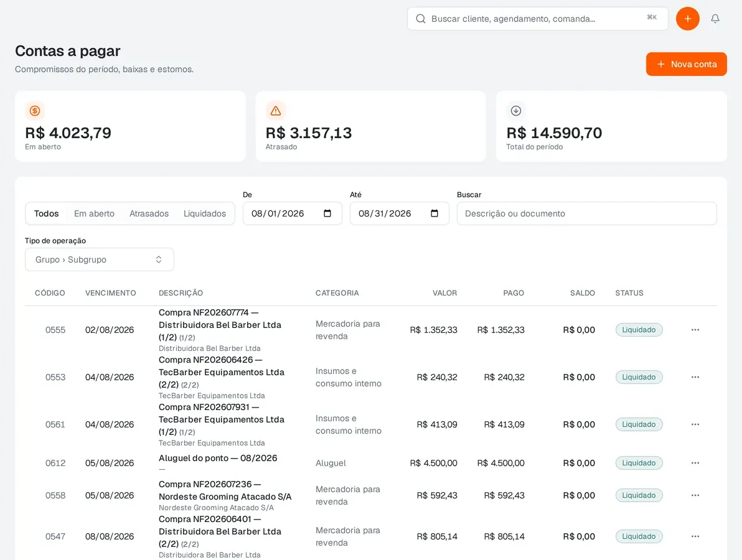Click the Liquidado badge for code 0555
This screenshot has width=742, height=560.
[639, 330]
